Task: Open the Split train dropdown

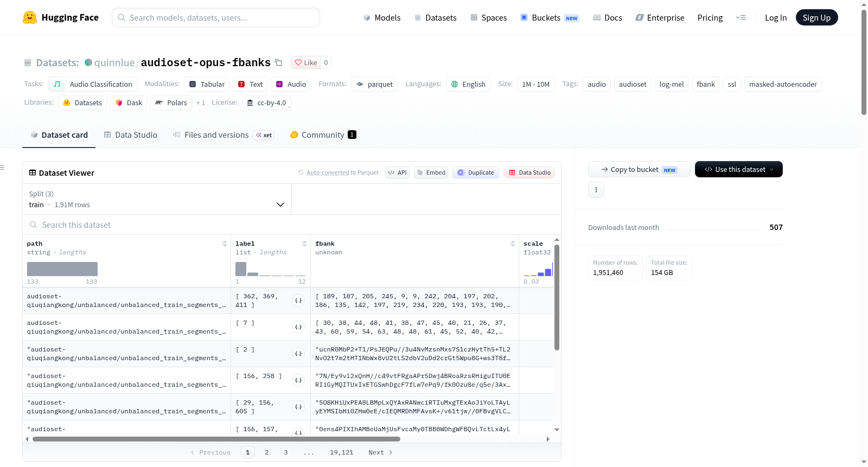Action: [157, 199]
